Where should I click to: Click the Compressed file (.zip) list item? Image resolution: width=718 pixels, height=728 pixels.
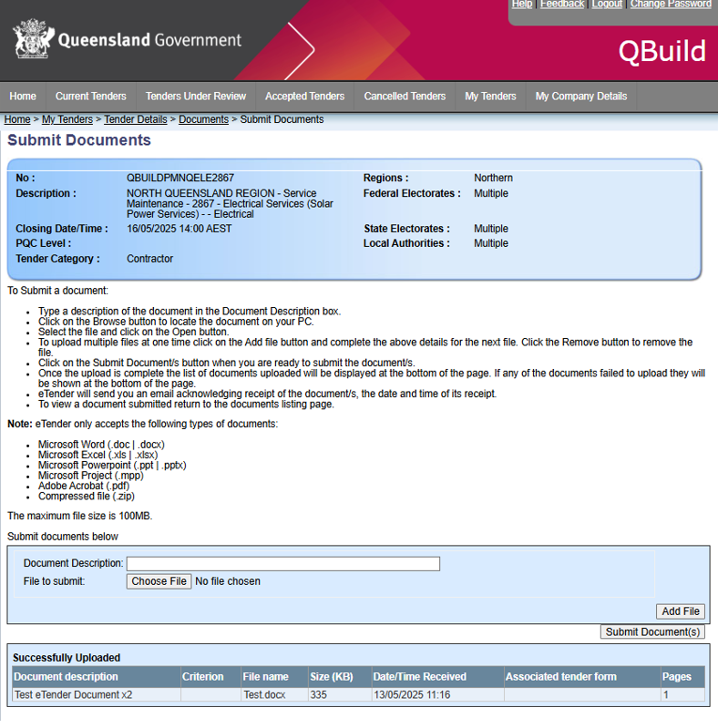pyautogui.click(x=87, y=497)
